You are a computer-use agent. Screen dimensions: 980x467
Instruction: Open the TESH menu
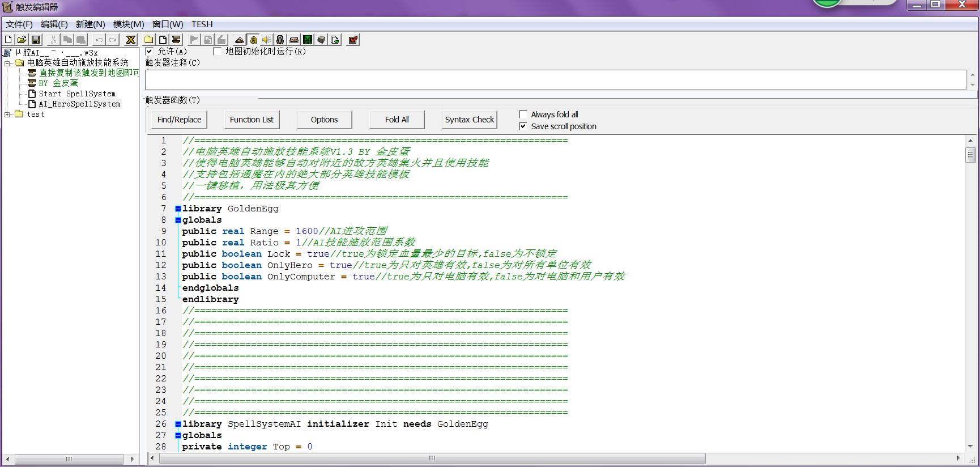coord(202,24)
